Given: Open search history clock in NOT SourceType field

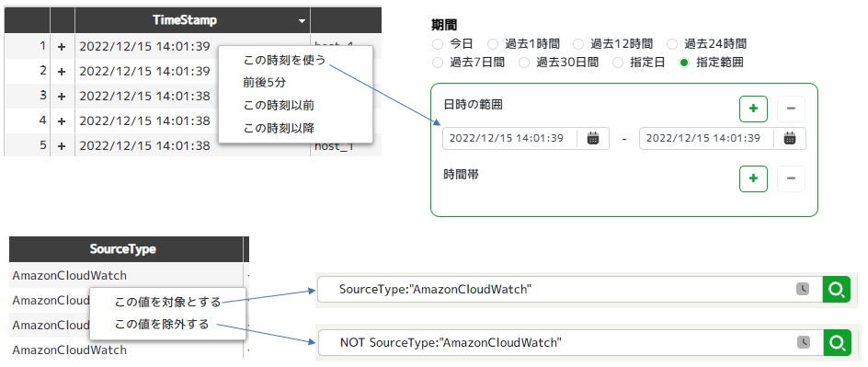Looking at the screenshot, I should 804,343.
